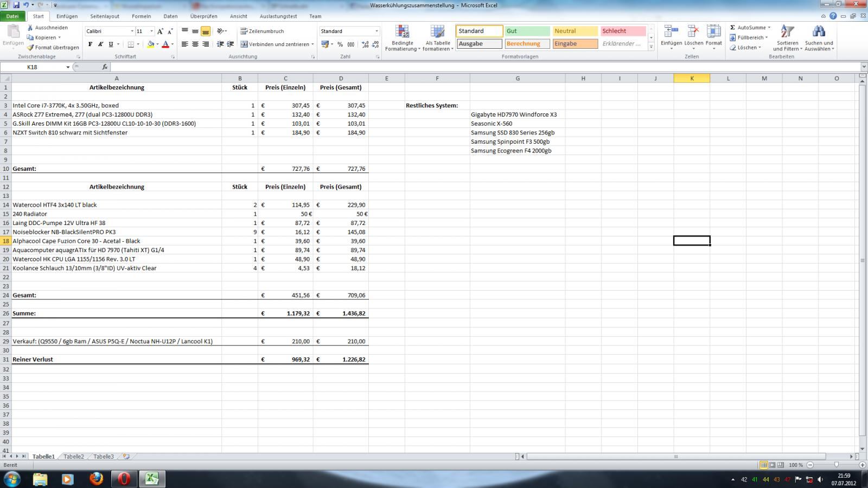Image resolution: width=868 pixels, height=488 pixels.
Task: Toggle centered horizontal text alignment
Action: pos(195,44)
